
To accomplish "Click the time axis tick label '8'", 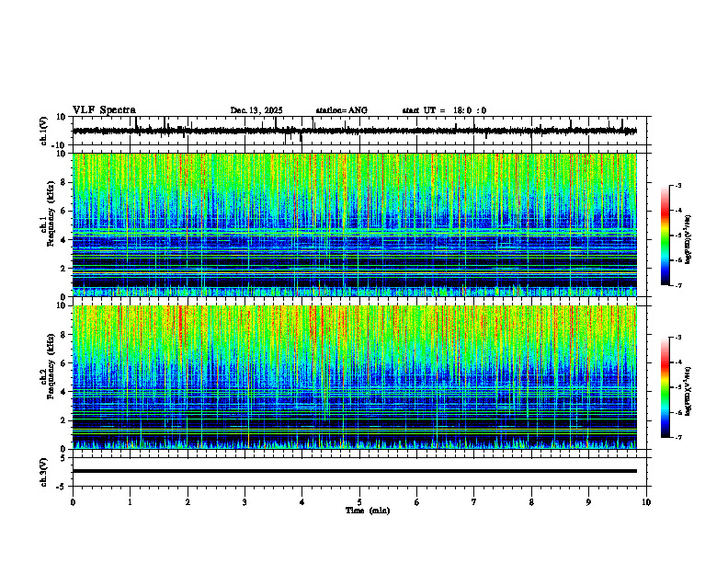I will pos(531,502).
